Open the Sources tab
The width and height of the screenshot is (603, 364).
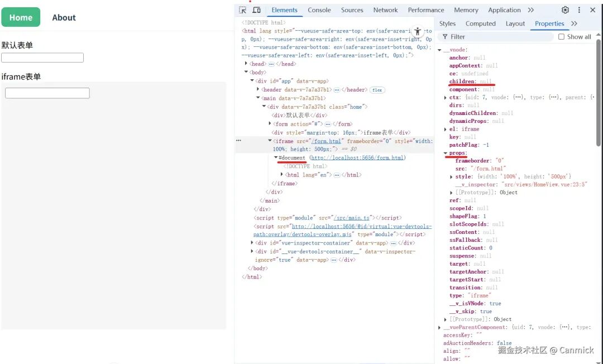[x=352, y=10]
